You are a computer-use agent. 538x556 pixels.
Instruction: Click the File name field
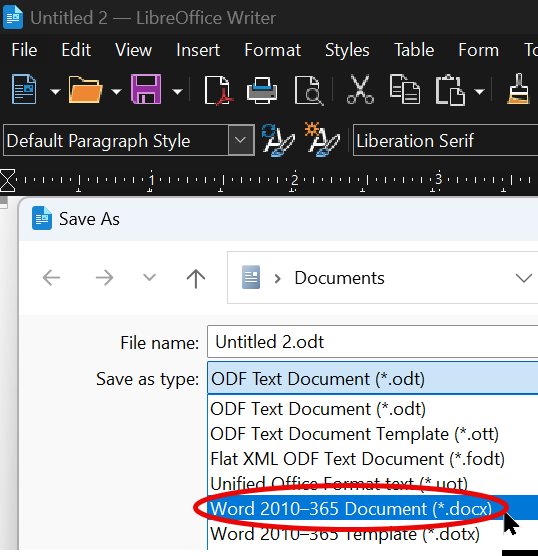tap(372, 342)
